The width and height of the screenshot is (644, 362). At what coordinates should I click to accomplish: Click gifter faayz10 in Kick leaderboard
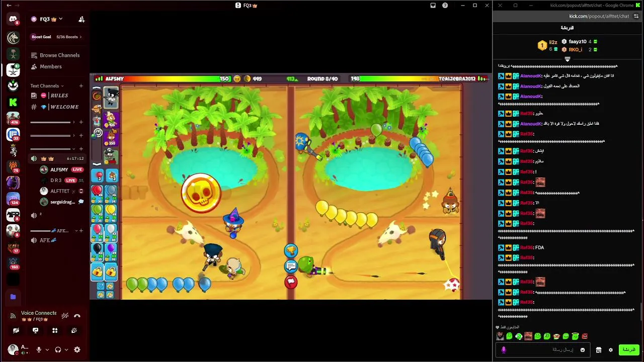[x=578, y=42]
